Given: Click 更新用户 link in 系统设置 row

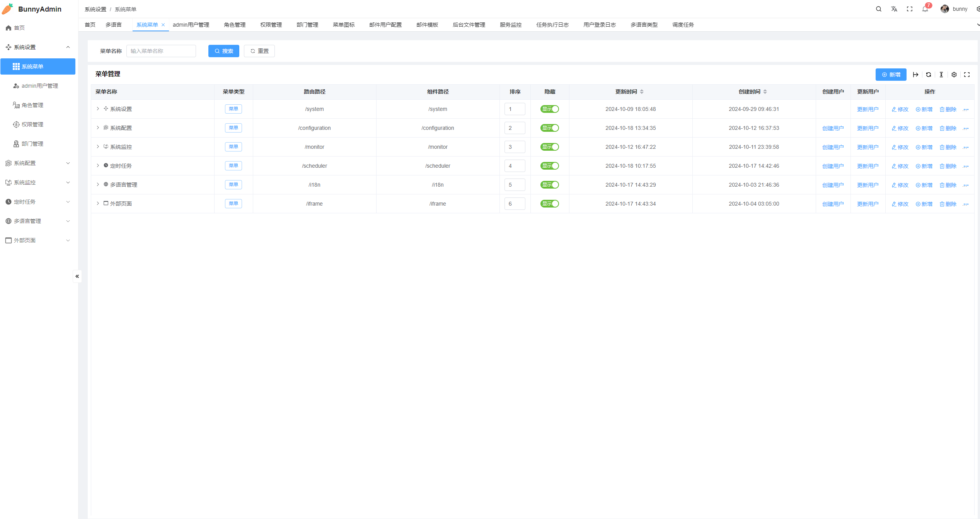Looking at the screenshot, I should (x=868, y=109).
